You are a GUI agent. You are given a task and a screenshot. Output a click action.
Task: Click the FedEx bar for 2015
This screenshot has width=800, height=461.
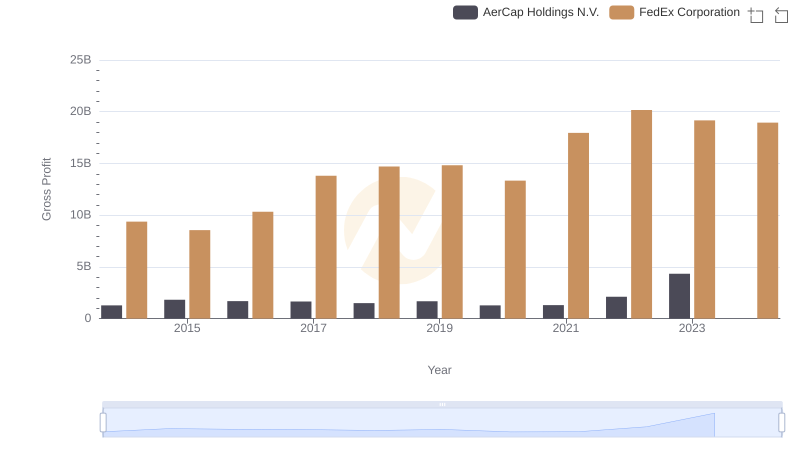199,274
